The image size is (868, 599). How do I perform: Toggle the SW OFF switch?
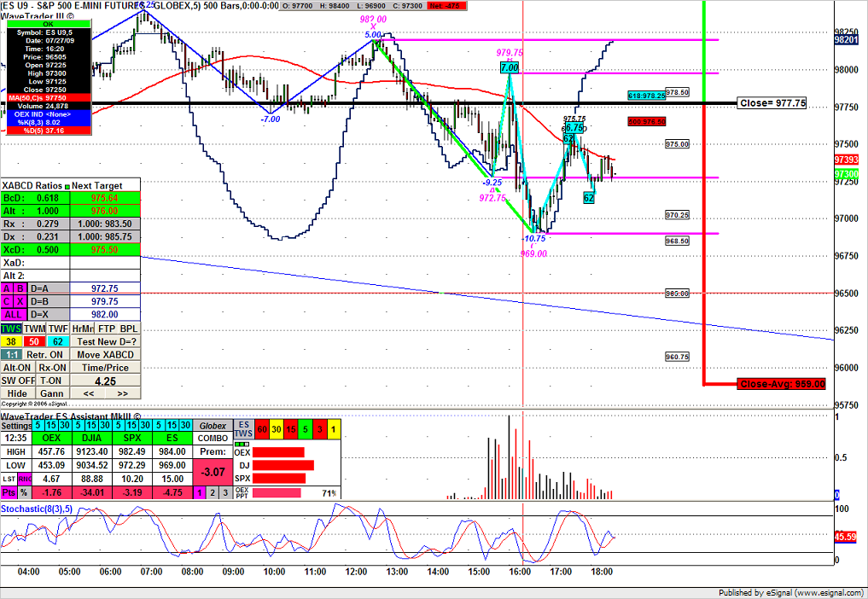[17, 381]
